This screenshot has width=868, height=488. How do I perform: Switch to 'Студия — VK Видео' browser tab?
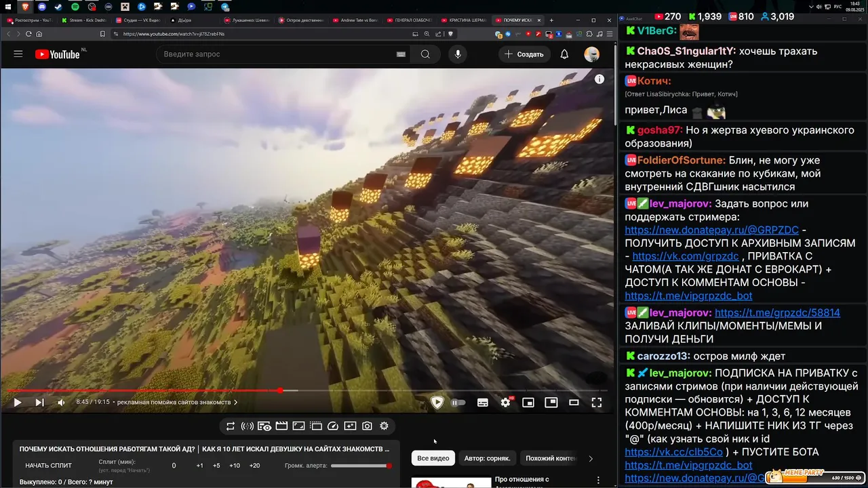pyautogui.click(x=137, y=20)
